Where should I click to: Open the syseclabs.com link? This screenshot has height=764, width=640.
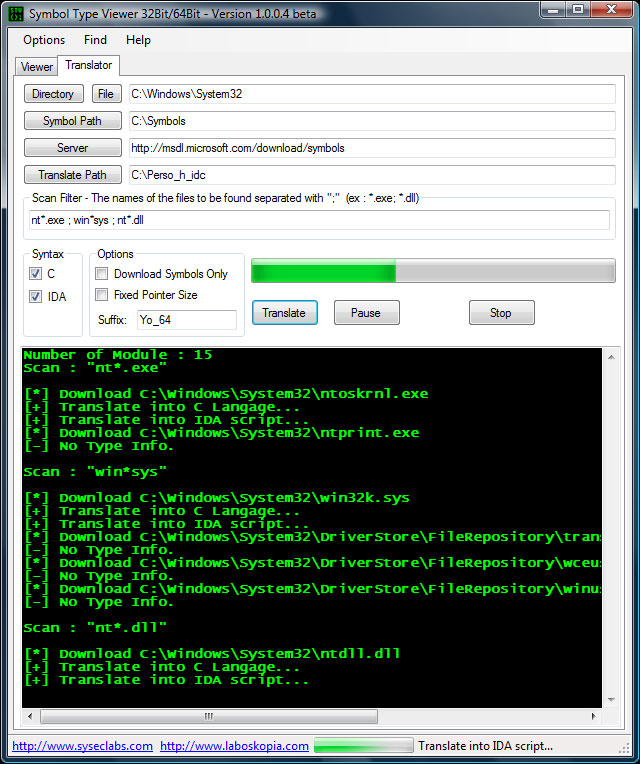(82, 746)
